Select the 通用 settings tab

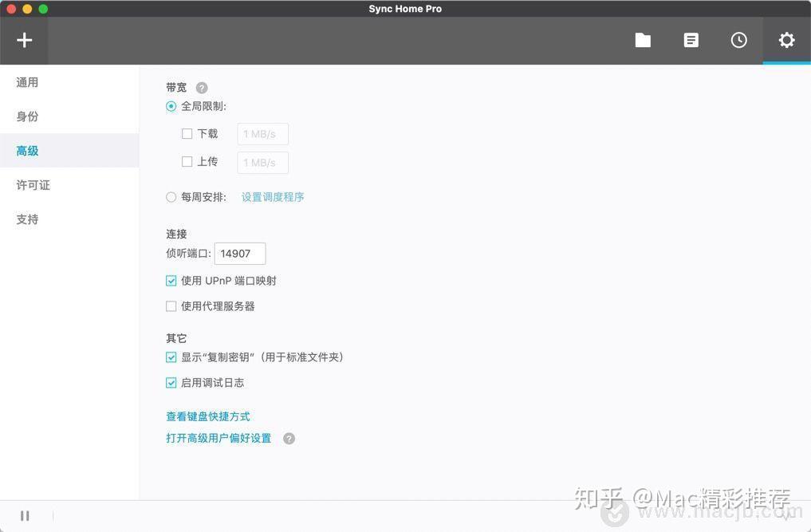click(x=69, y=82)
